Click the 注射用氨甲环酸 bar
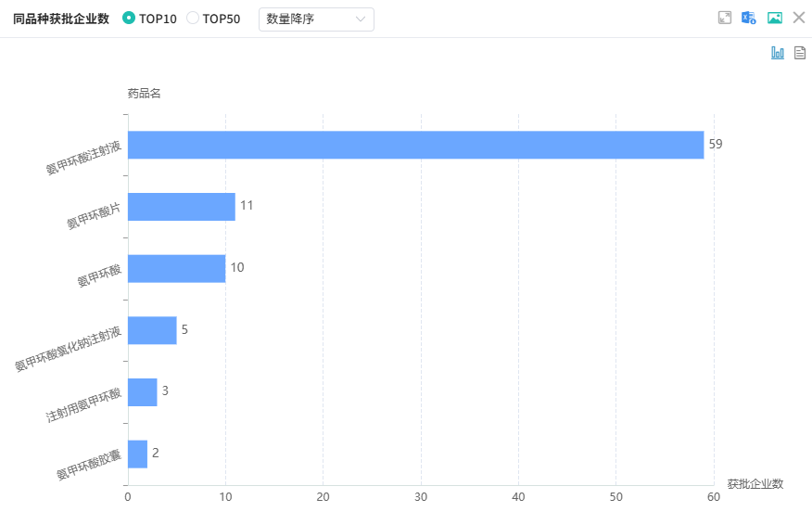 142,391
